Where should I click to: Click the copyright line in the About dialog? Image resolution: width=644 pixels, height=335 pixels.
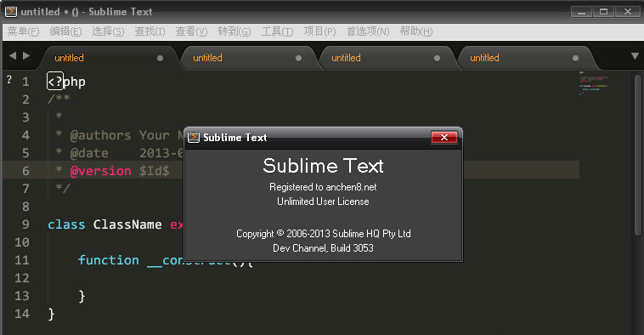[323, 234]
